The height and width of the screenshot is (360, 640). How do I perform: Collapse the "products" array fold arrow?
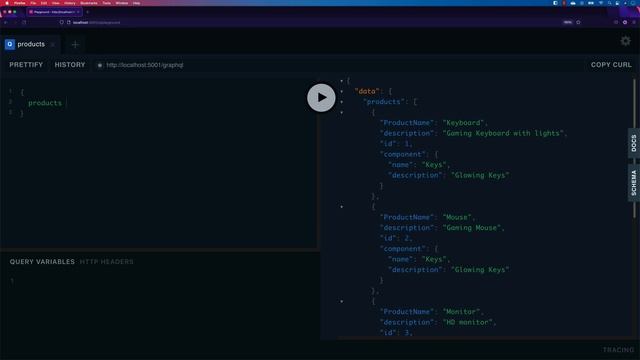(342, 102)
